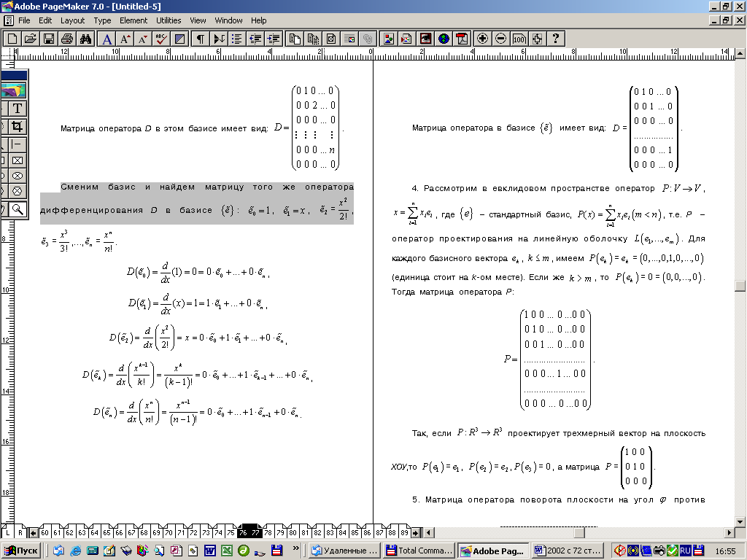
Task: Increase font size with the A up-arrow icon
Action: click(125, 39)
